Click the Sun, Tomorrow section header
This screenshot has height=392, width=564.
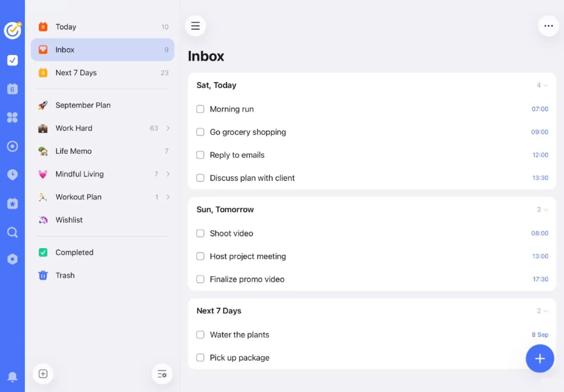click(225, 209)
